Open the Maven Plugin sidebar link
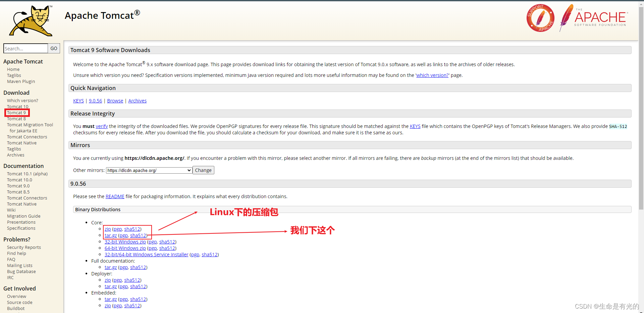This screenshot has height=313, width=644. point(21,81)
